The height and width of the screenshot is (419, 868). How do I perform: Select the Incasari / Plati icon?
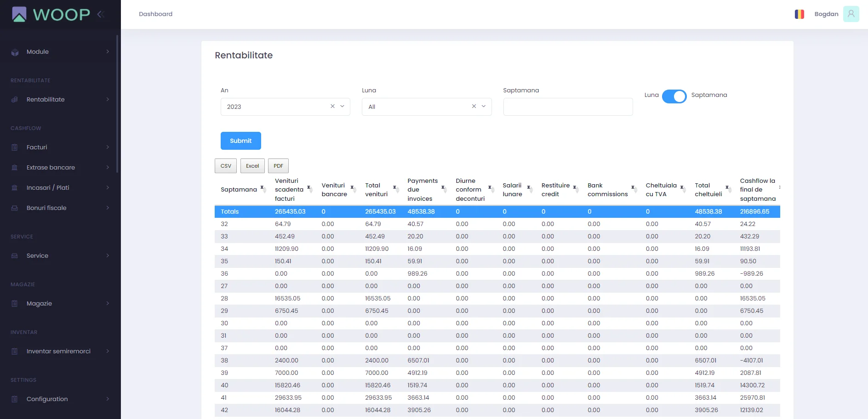pyautogui.click(x=14, y=187)
